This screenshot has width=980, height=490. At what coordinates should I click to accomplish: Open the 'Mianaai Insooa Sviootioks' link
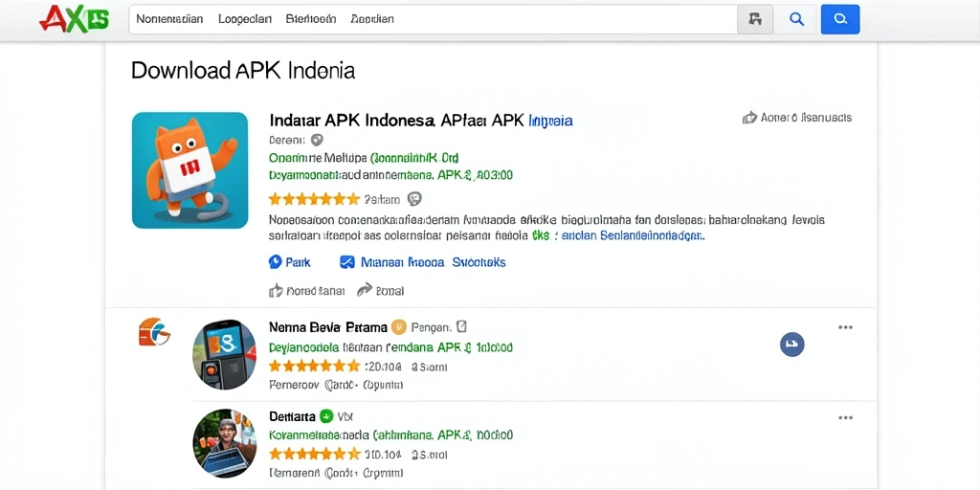click(434, 262)
